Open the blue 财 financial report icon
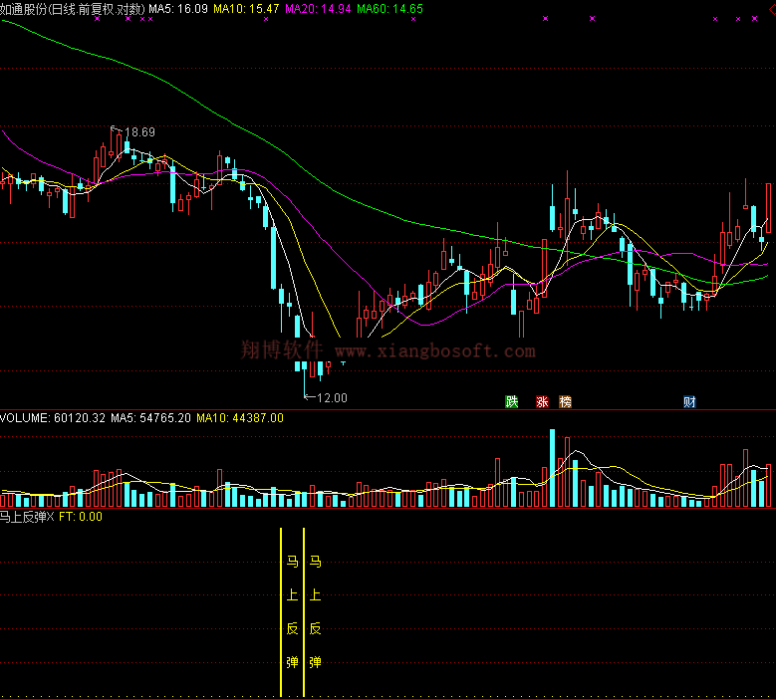Screen dimensions: 776x700 point(689,401)
